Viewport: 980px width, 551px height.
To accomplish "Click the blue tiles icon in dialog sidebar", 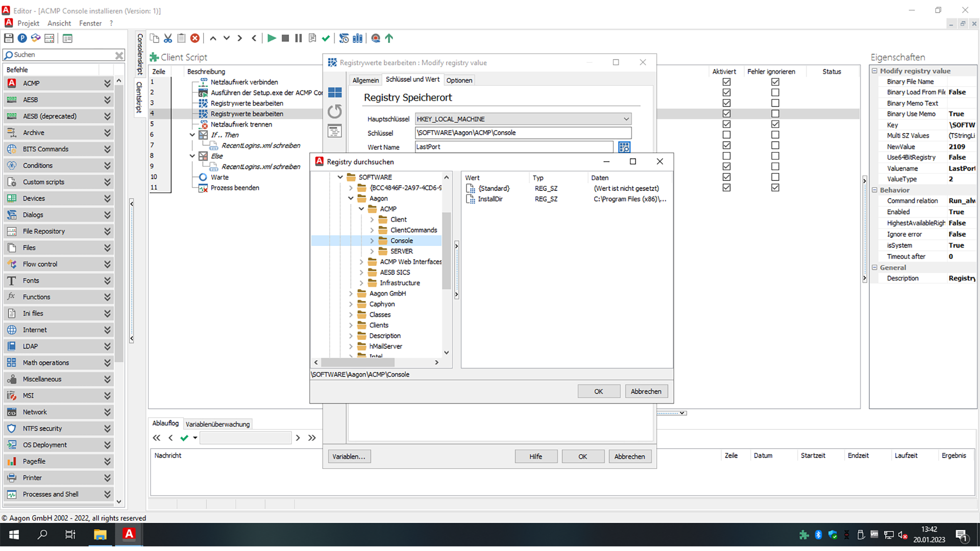I will coord(335,92).
